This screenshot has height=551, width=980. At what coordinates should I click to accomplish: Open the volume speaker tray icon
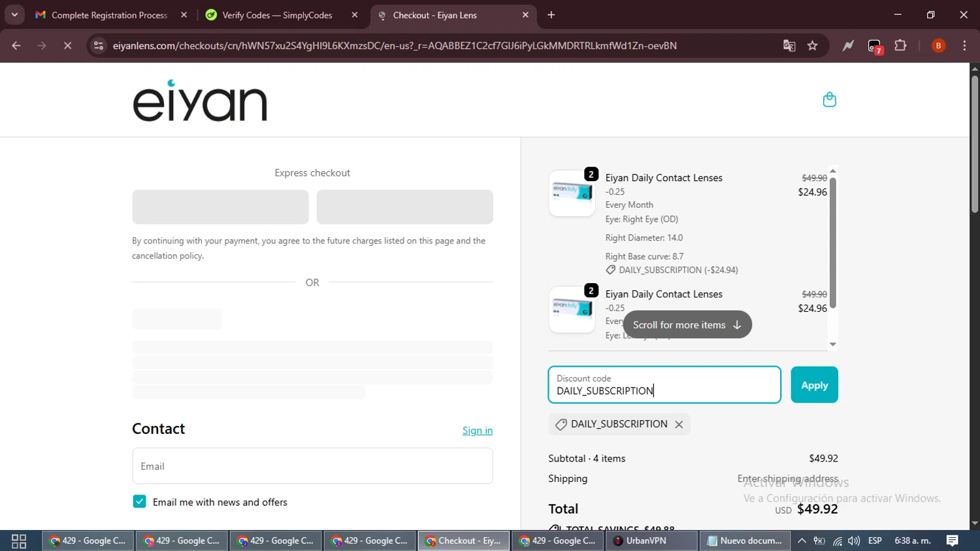click(x=854, y=541)
